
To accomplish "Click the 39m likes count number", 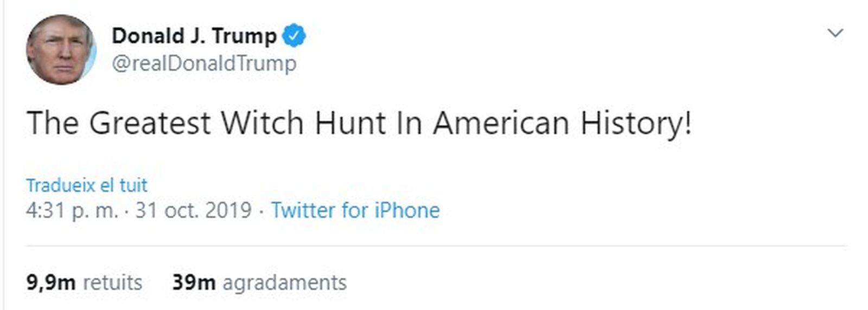I will (x=194, y=282).
